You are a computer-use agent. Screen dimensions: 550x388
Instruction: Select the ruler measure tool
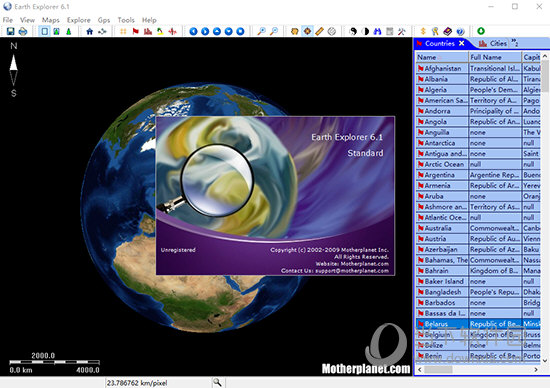pos(319,32)
